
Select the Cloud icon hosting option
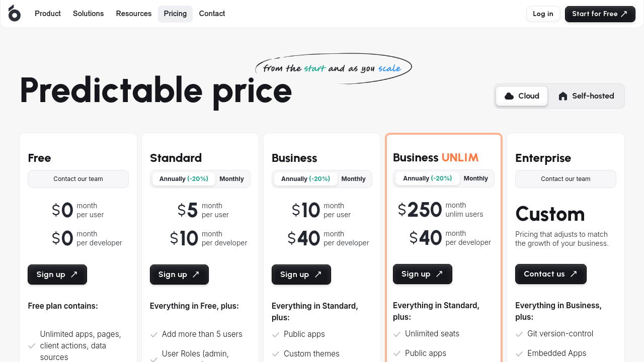point(509,96)
